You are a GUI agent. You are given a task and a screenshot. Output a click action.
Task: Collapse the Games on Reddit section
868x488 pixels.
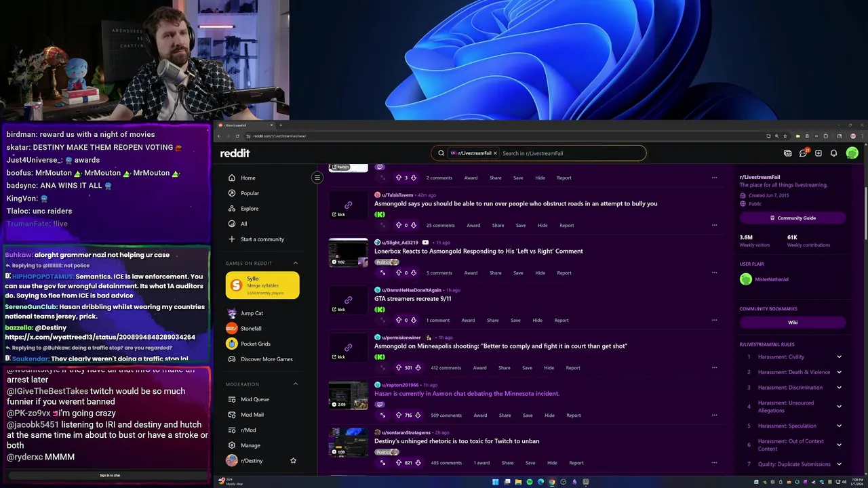[295, 263]
